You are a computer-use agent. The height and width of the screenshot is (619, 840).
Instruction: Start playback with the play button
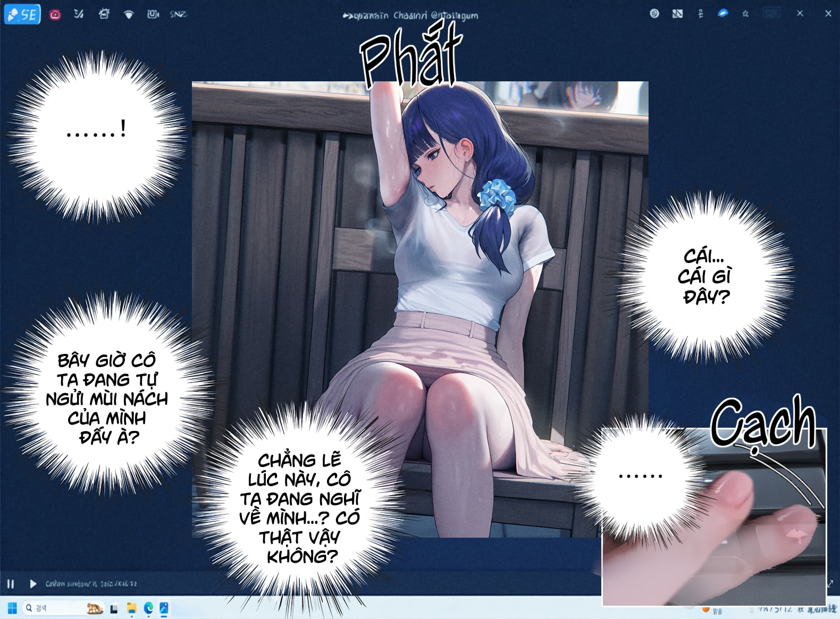tap(33, 584)
